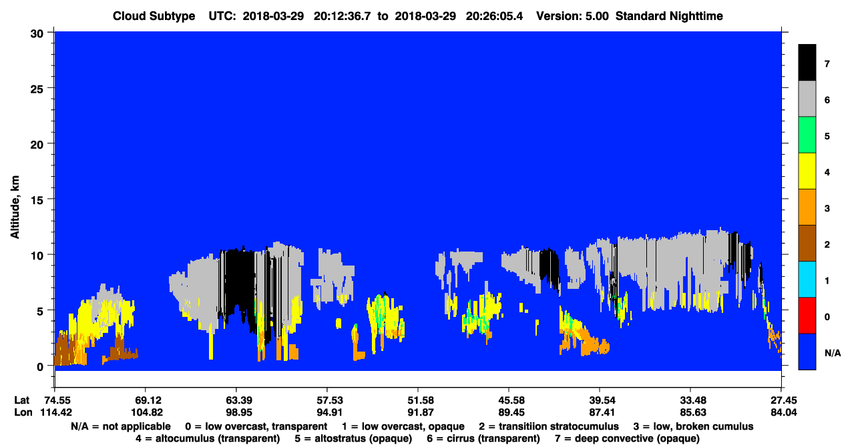
Task: Click longitude value 104.82
Action: [x=146, y=412]
